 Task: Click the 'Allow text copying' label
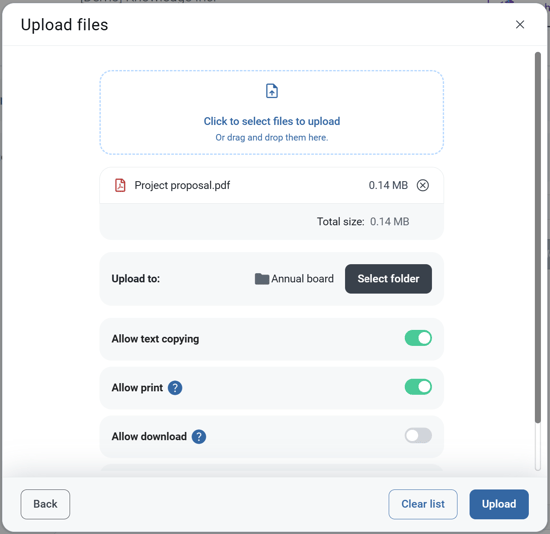[155, 339]
